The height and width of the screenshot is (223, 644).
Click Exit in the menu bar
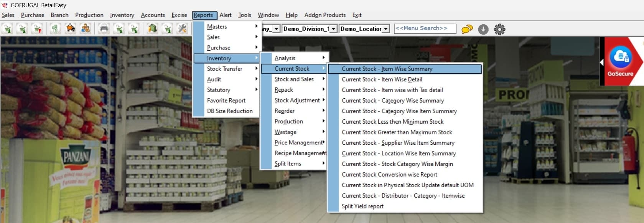pos(357,15)
